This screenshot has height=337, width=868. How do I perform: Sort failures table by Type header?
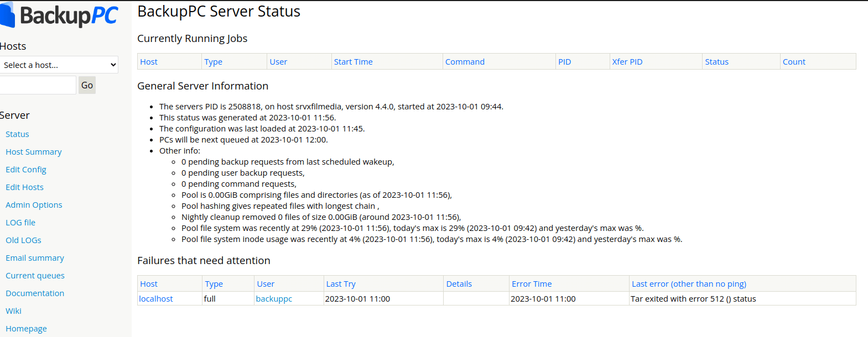coord(214,284)
